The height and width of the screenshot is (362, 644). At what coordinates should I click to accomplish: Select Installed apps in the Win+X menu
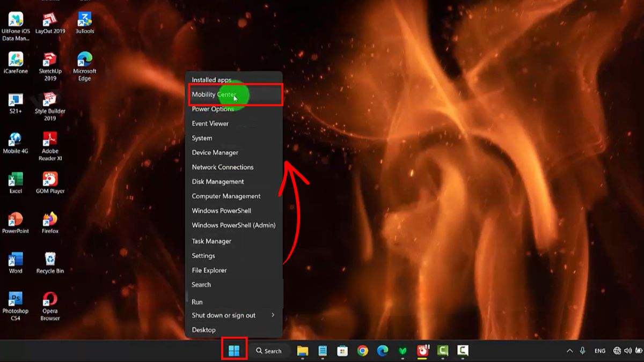(x=234, y=80)
